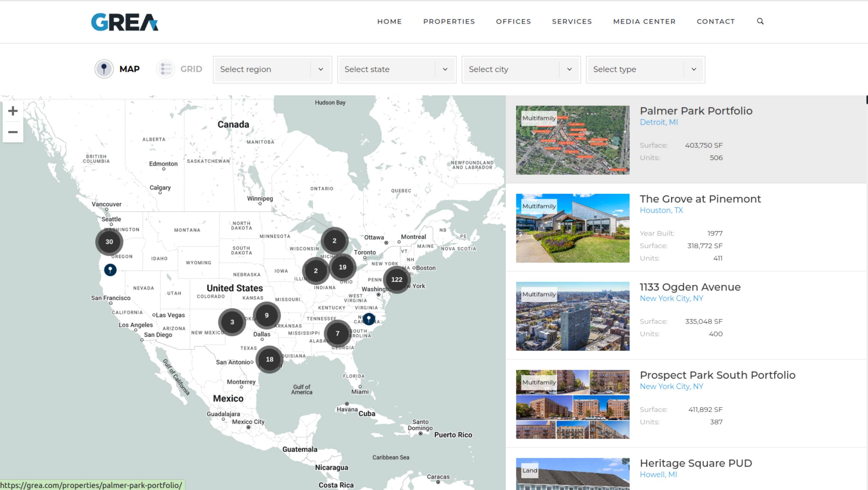Click the Palmer Park Portfolio aerial thumbnail

(x=573, y=140)
